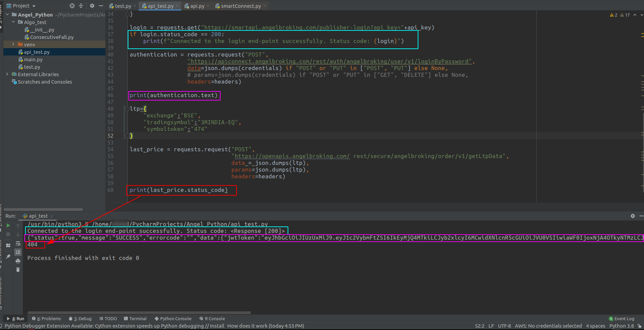Fold the ltp dictionary at line 48
This screenshot has height=330, width=644.
point(127,109)
